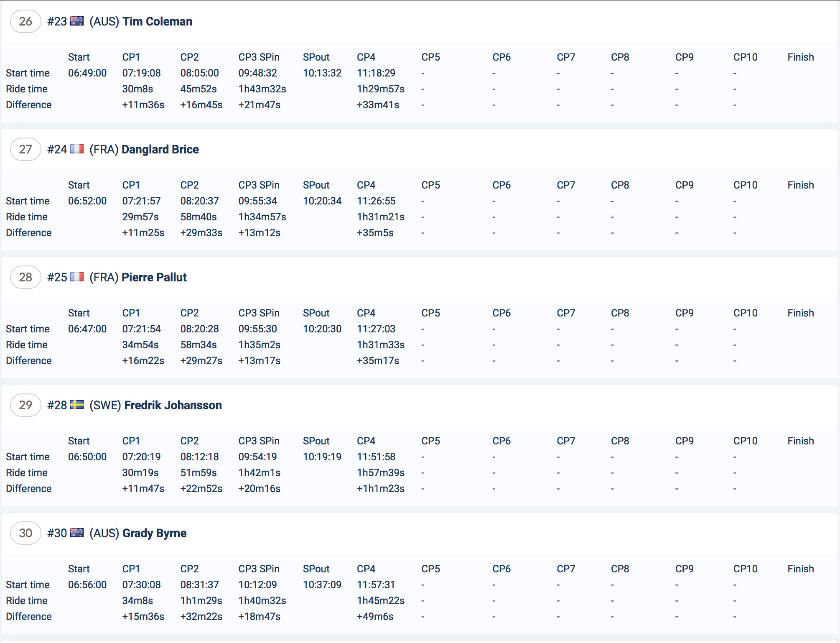Open rider Danglard Brice's name
The height and width of the screenshot is (643, 840).
click(160, 149)
